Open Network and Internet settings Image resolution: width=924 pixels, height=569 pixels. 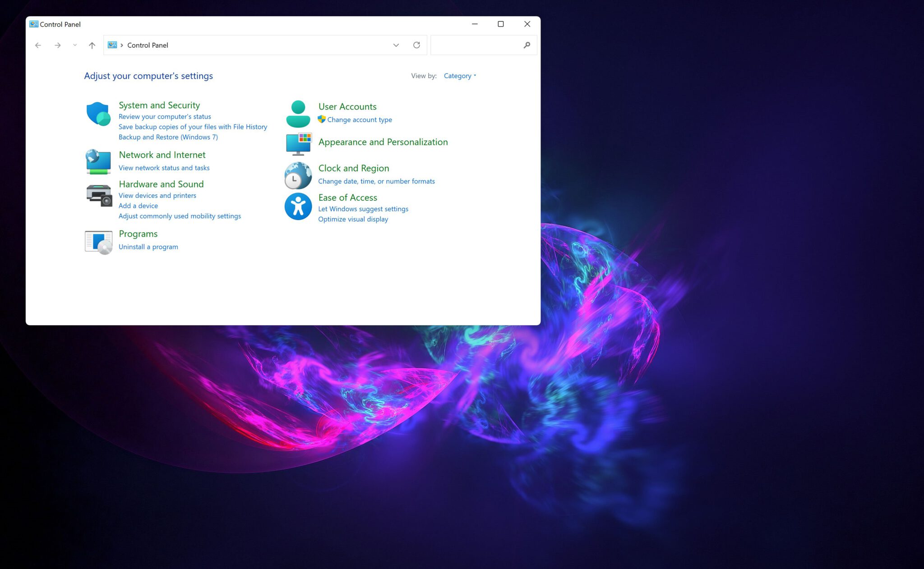pyautogui.click(x=162, y=154)
